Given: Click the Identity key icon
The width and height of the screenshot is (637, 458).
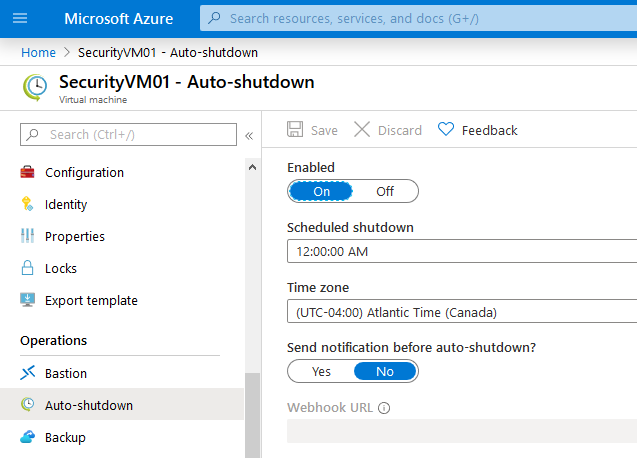Looking at the screenshot, I should tap(28, 204).
